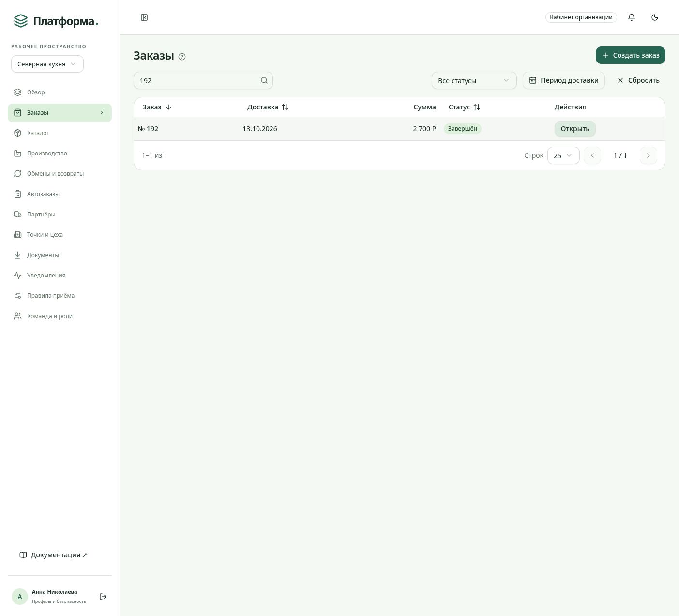Sort by Статус column arrows

point(477,107)
